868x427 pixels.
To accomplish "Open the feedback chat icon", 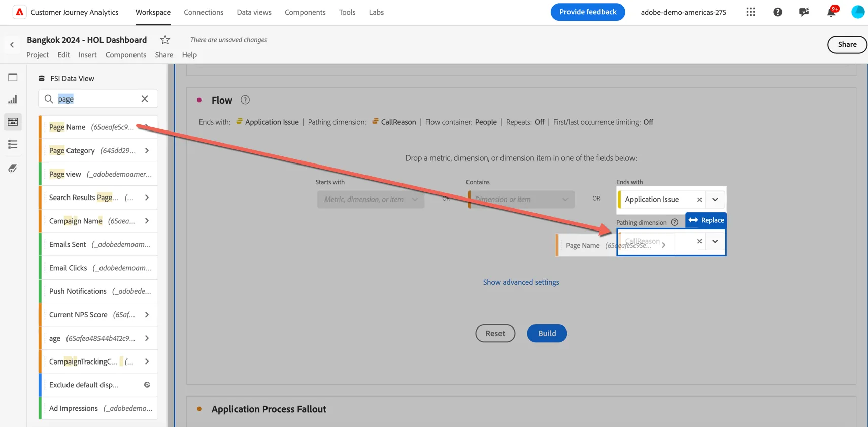I will pyautogui.click(x=804, y=12).
